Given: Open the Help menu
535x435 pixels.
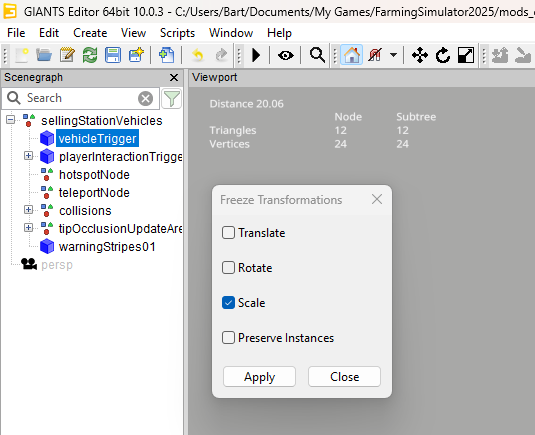Looking at the screenshot, I should (x=279, y=33).
